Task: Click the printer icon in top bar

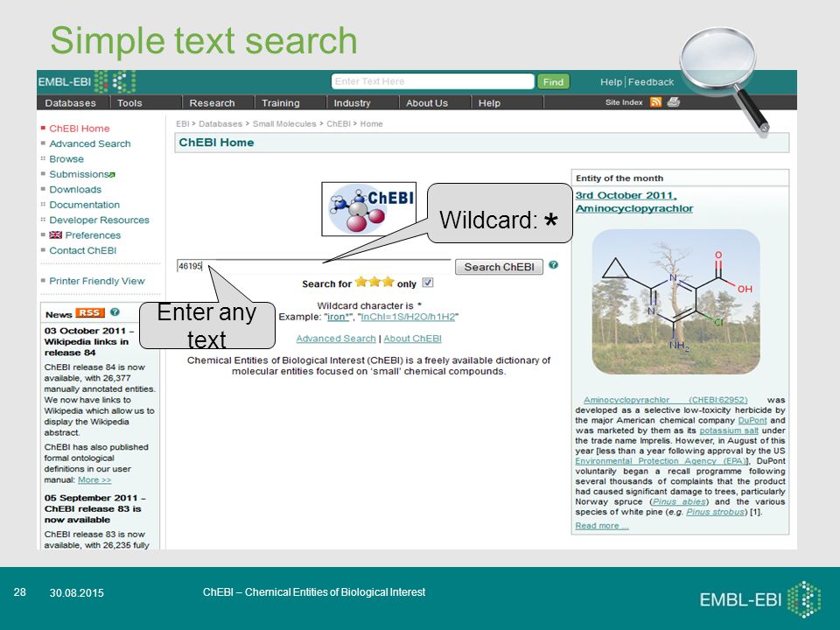Action: coord(674,101)
